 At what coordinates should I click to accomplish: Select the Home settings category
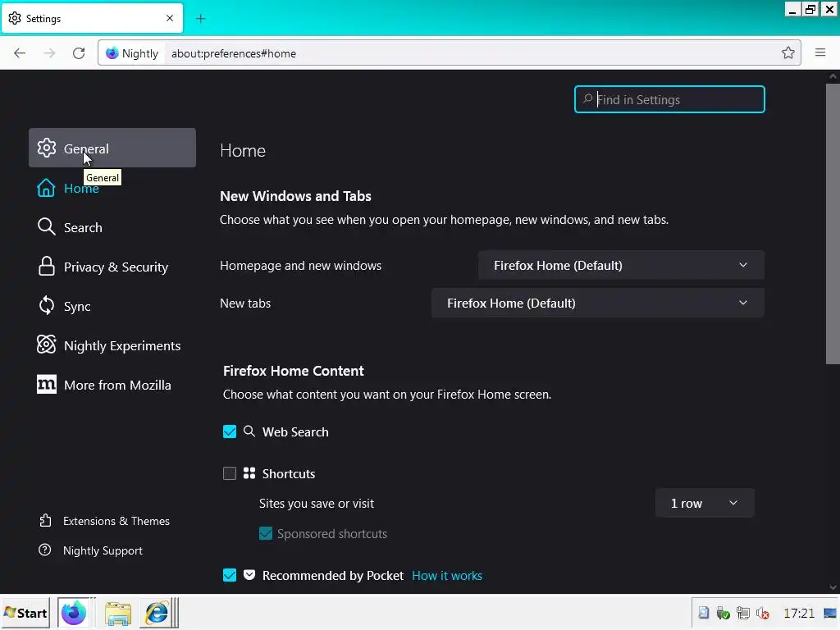(112, 188)
